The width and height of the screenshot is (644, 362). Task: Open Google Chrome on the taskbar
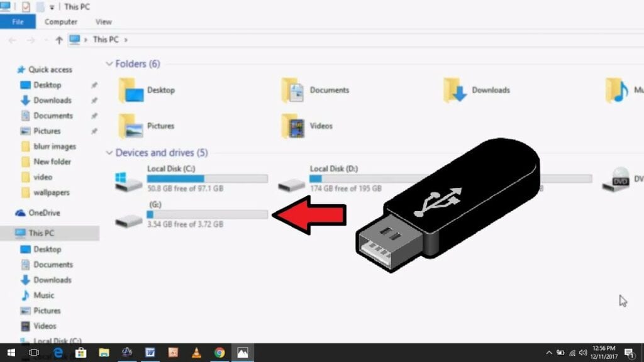pos(218,353)
